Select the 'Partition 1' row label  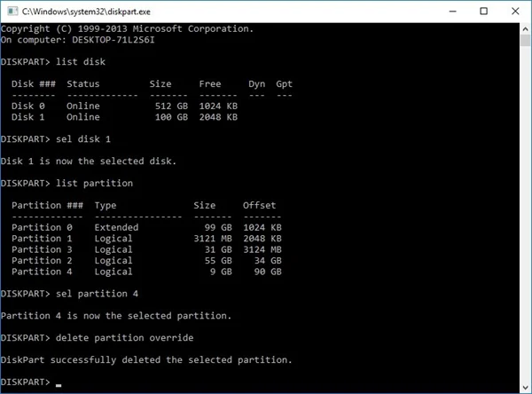click(x=42, y=239)
